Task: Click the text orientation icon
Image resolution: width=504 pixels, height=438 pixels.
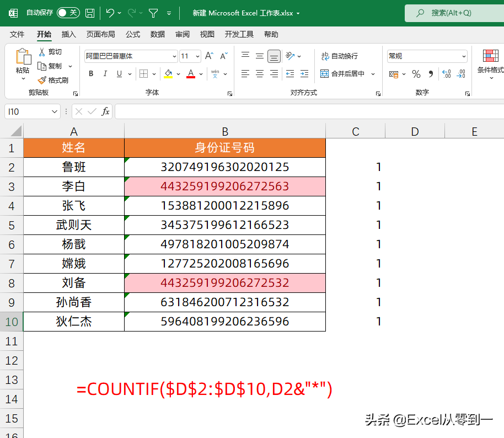Action: click(290, 56)
